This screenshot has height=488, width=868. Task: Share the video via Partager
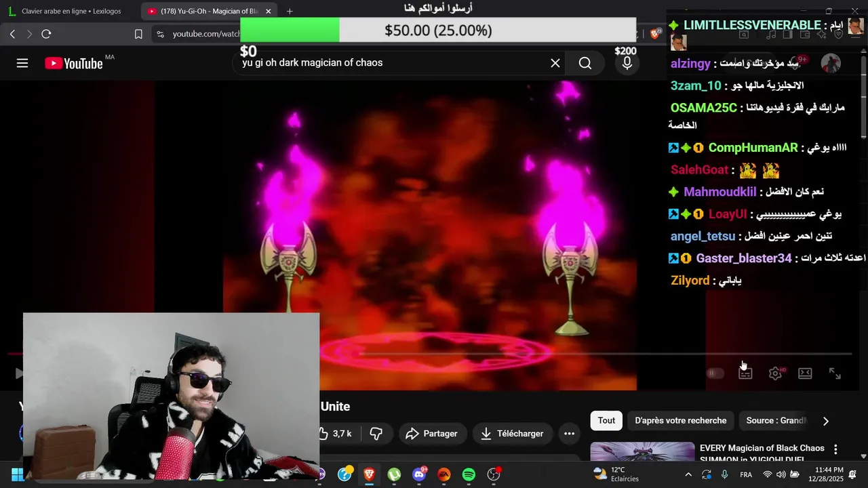pos(431,434)
